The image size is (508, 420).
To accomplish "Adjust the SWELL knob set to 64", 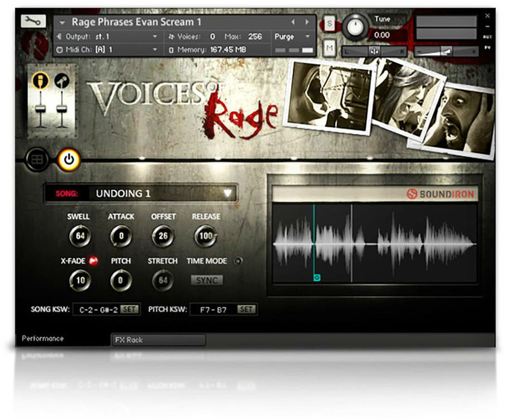I will click(80, 236).
